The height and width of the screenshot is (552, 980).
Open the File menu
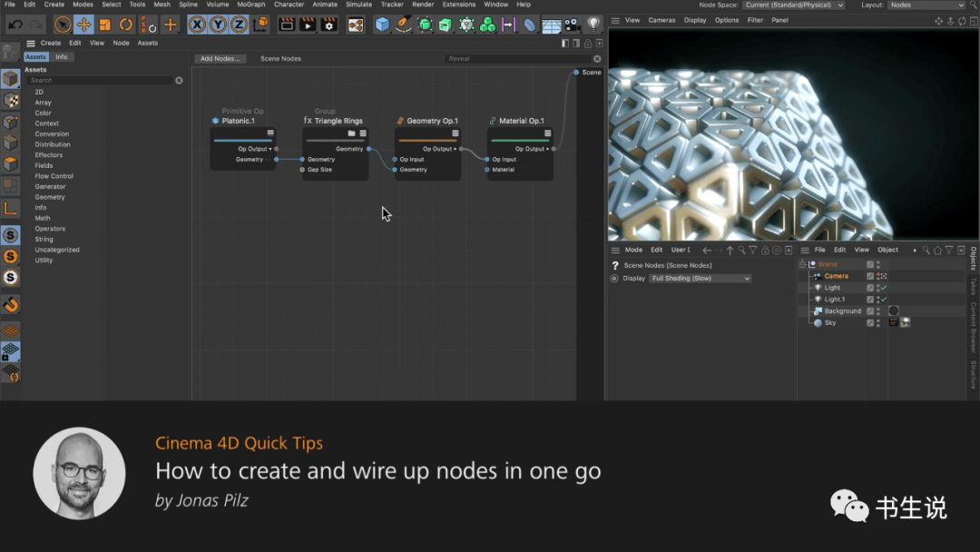[x=10, y=5]
